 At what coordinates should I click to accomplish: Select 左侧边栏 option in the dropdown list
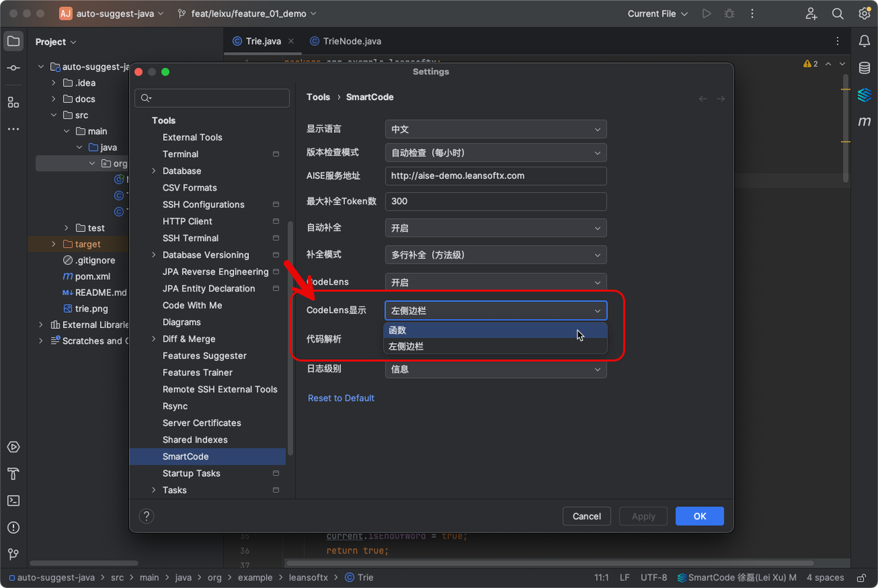495,346
